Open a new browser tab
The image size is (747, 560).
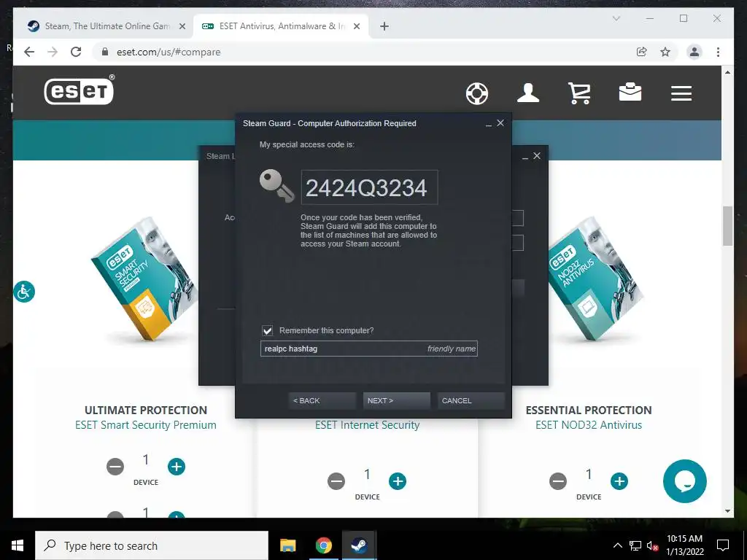384,27
